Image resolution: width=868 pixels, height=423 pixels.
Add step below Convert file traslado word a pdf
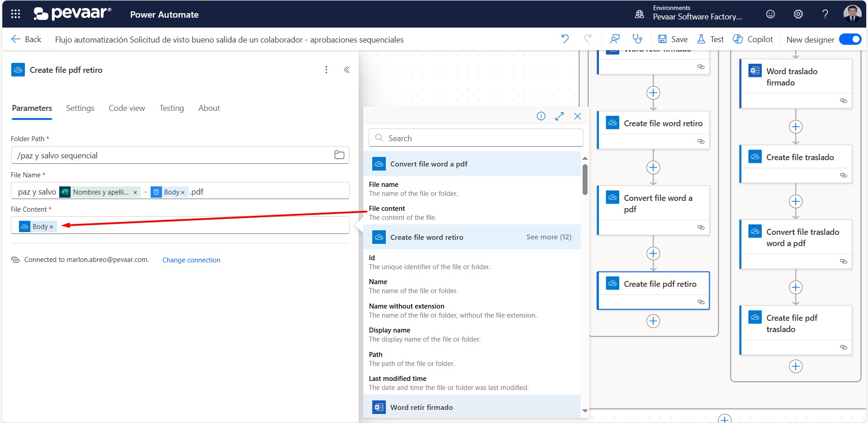796,287
